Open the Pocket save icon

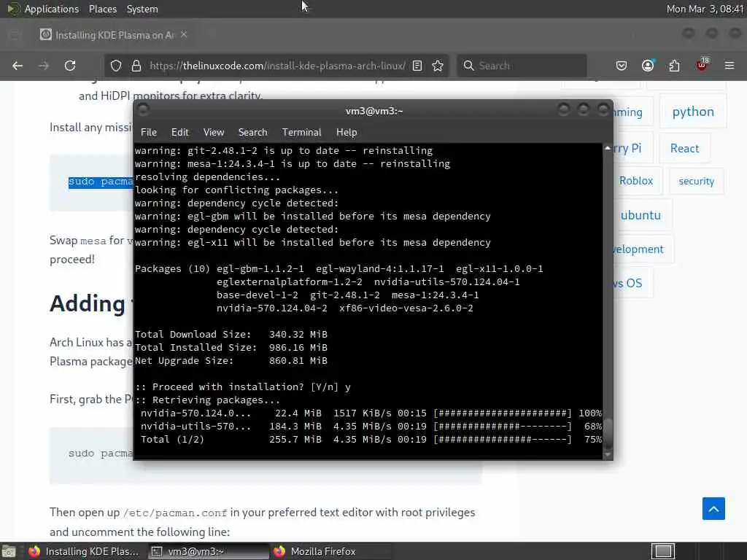pyautogui.click(x=622, y=66)
